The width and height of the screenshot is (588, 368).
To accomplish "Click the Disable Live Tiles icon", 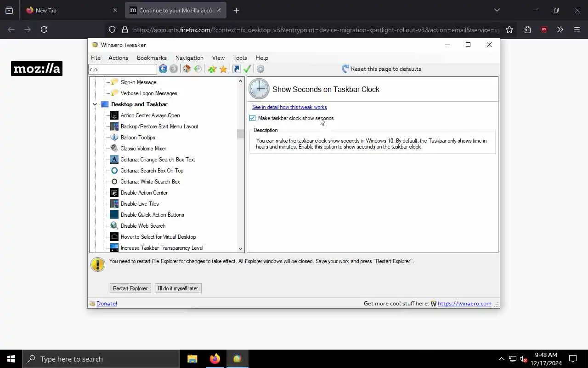I will (114, 204).
